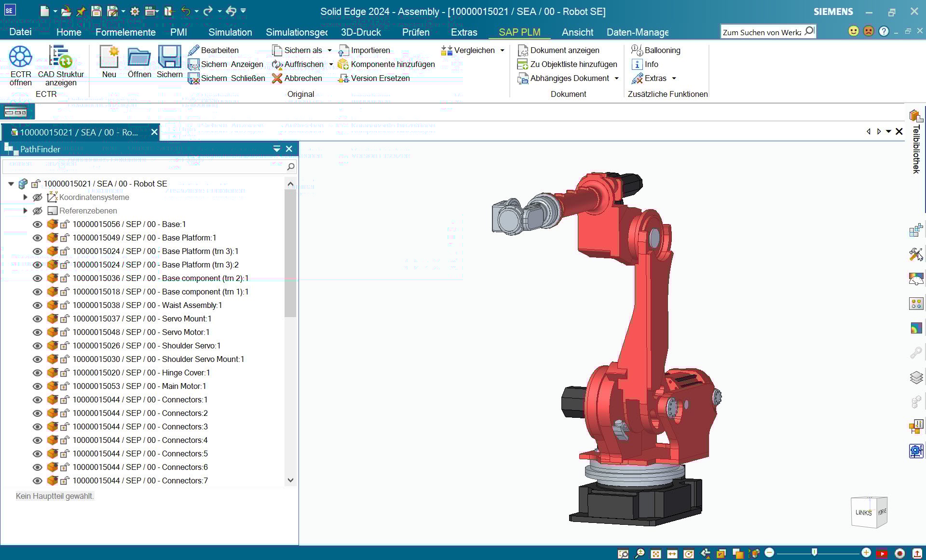Show the Koordinatensysteme node

click(x=37, y=197)
